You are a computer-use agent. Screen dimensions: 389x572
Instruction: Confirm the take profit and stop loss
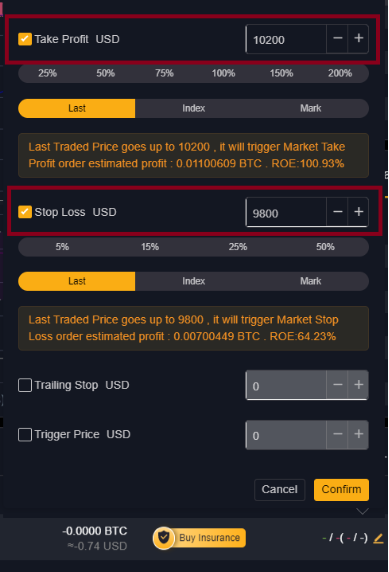tap(341, 490)
